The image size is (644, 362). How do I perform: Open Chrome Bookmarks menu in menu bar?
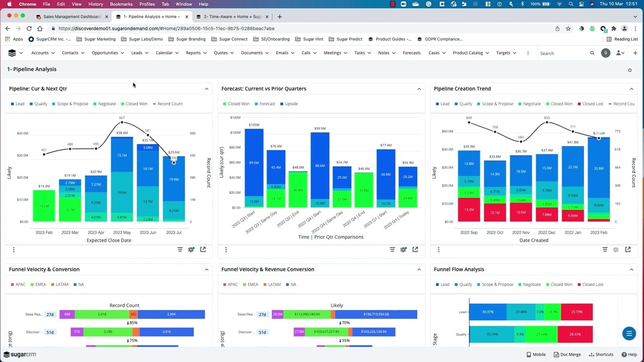pyautogui.click(x=121, y=4)
